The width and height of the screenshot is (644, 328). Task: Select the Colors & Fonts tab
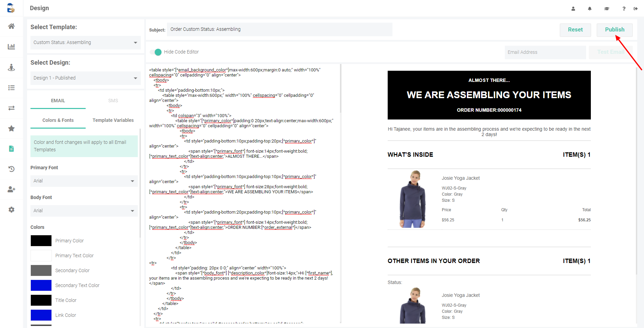(58, 121)
